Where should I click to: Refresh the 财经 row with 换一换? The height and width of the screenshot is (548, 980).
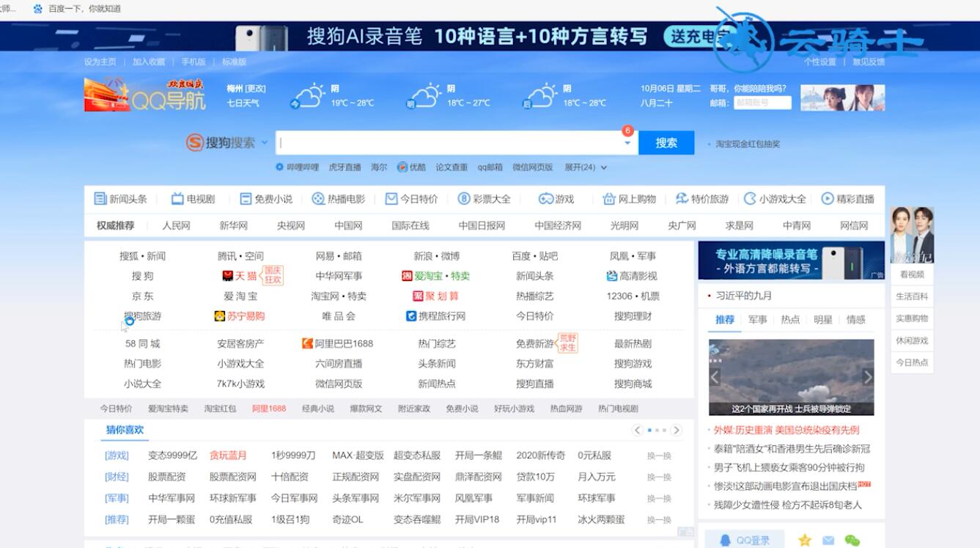click(x=659, y=477)
